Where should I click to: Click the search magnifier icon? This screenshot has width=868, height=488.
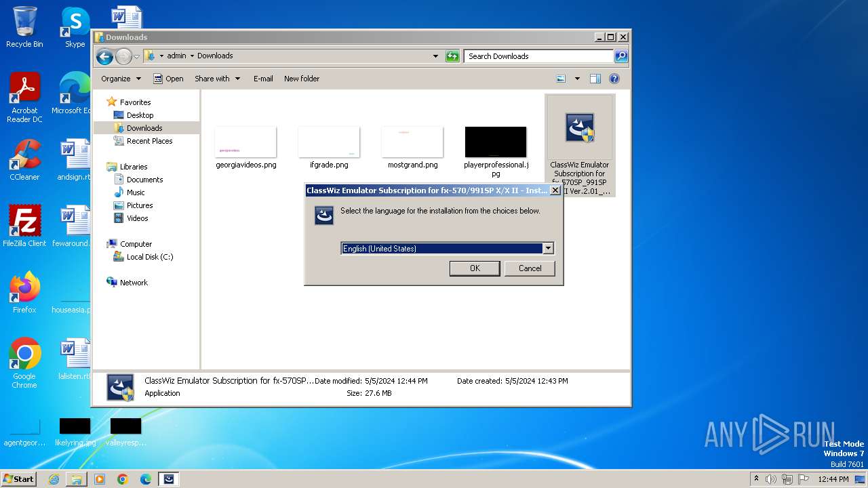621,56
